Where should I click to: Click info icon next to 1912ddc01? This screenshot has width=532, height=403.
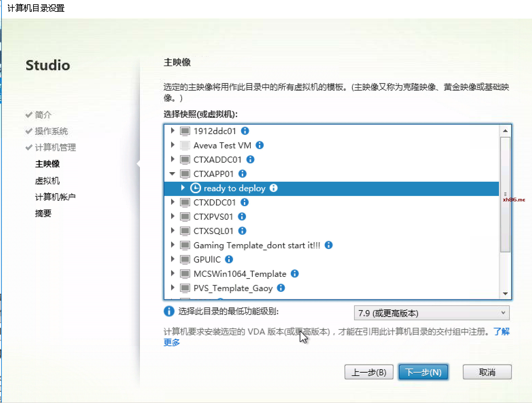point(245,131)
